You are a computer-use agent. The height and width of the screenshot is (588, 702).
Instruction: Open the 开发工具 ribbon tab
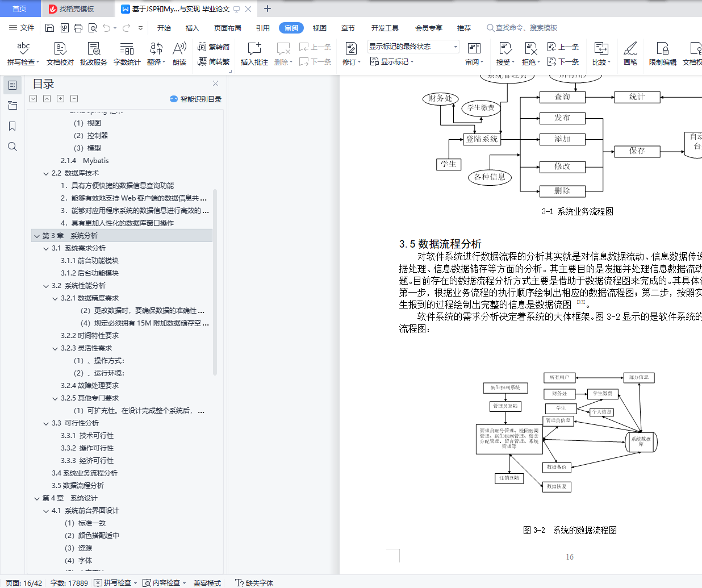(385, 28)
